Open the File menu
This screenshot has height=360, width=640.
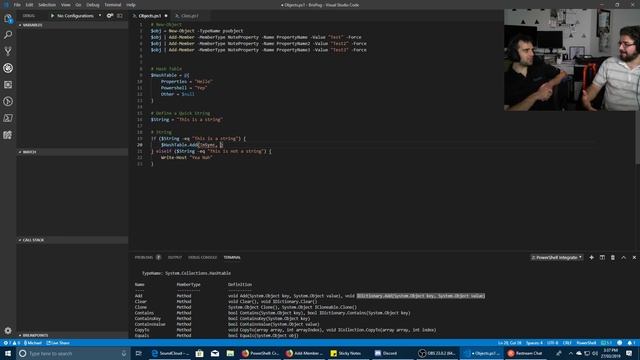pos(17,5)
